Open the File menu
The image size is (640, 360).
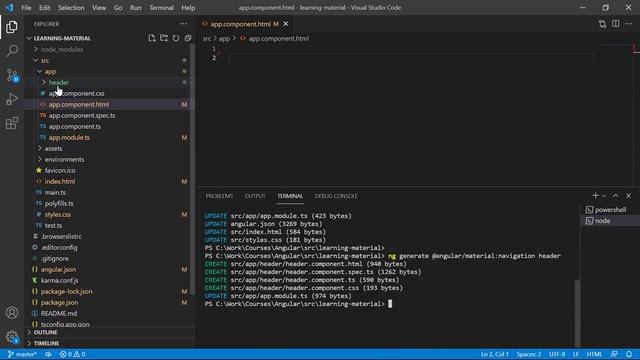pyautogui.click(x=26, y=8)
